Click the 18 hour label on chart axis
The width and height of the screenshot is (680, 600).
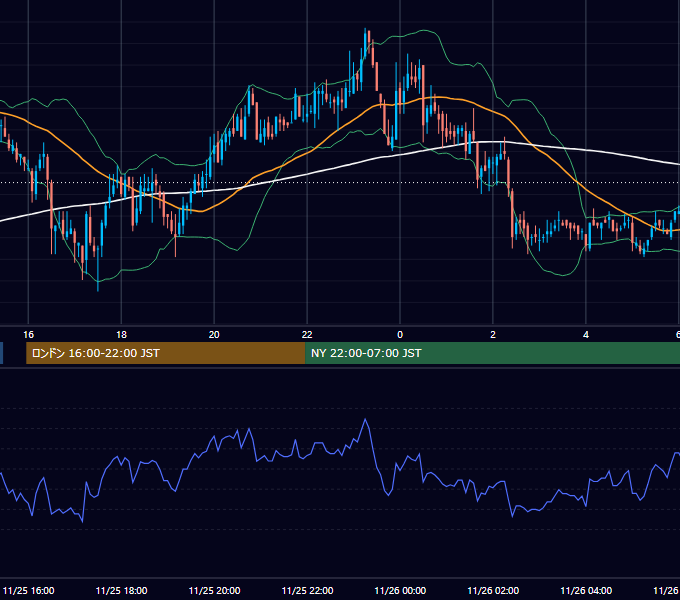tap(121, 335)
